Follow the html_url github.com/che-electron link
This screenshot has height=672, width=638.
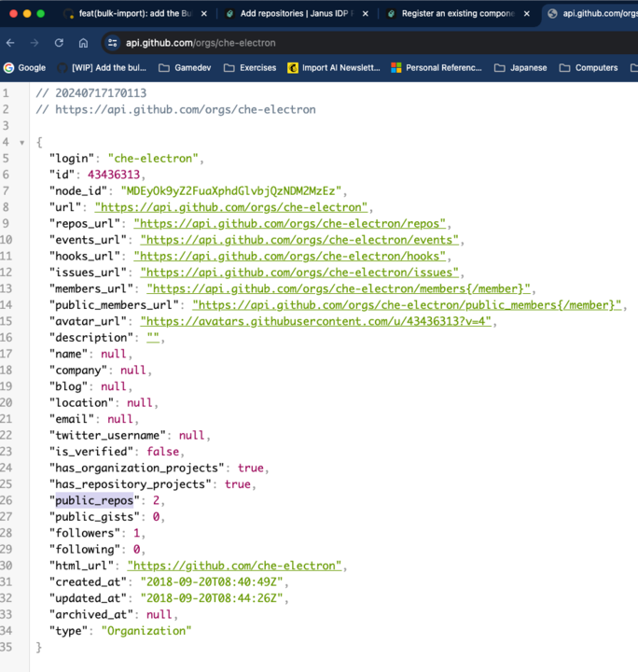coord(236,566)
